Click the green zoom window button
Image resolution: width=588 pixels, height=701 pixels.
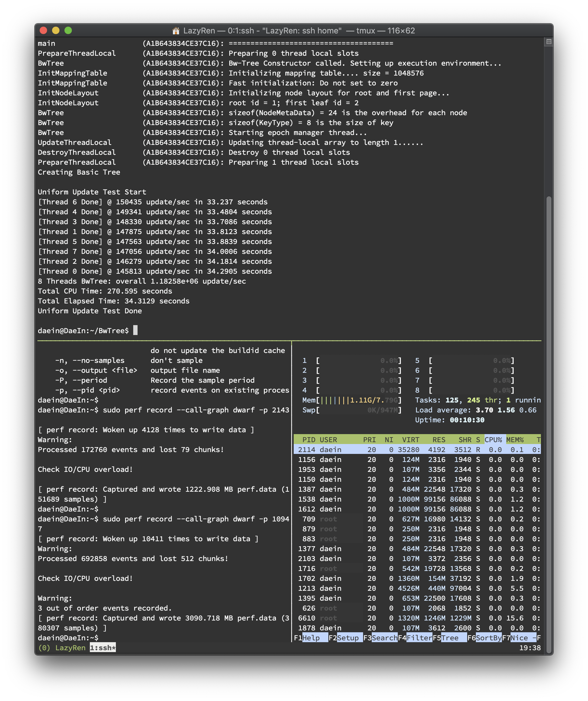pos(68,31)
